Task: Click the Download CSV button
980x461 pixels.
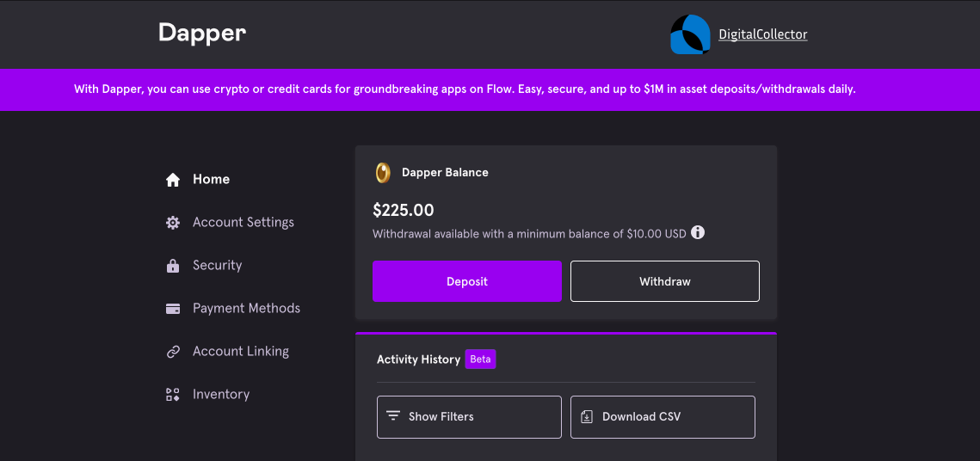Action: (663, 416)
